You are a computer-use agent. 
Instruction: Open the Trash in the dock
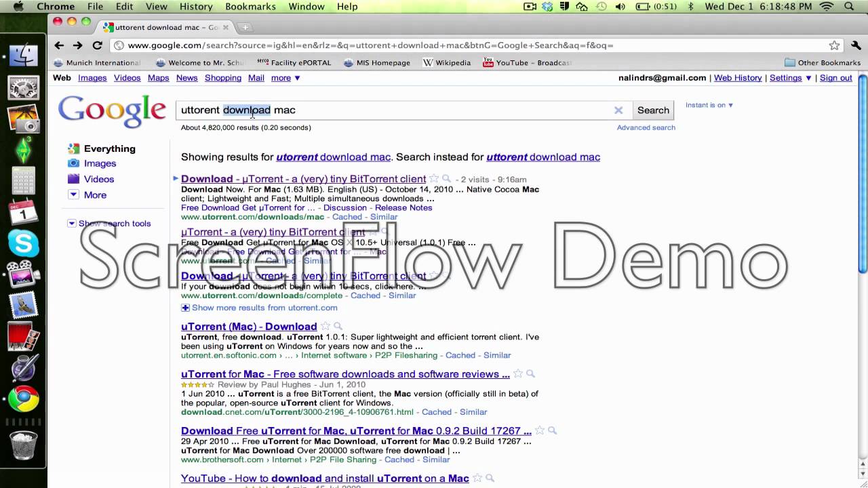tap(23, 445)
